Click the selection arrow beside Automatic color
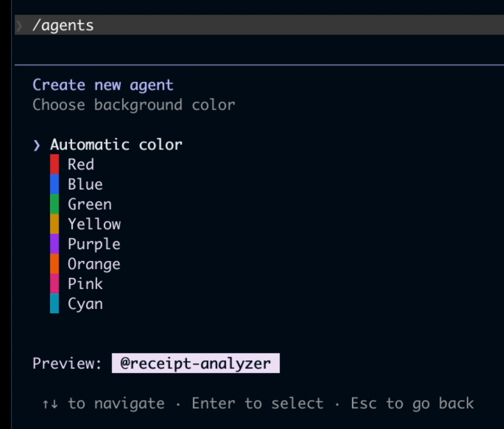The image size is (504, 429). (x=37, y=145)
